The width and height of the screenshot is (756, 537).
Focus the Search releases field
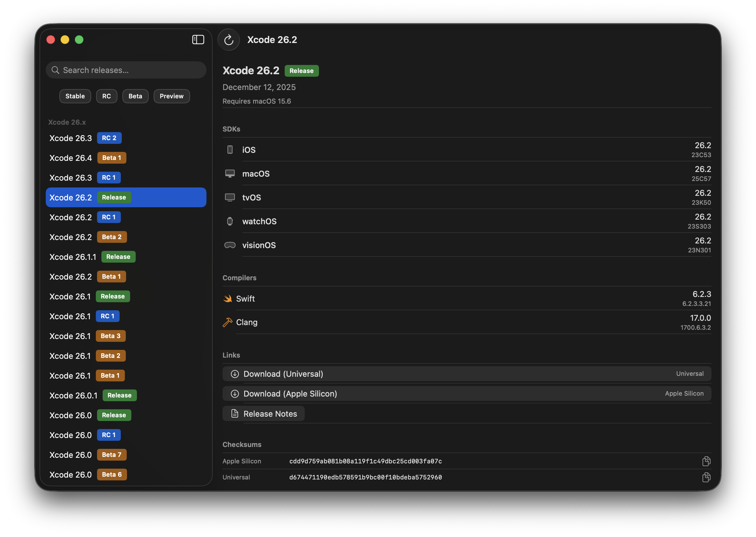click(132, 70)
